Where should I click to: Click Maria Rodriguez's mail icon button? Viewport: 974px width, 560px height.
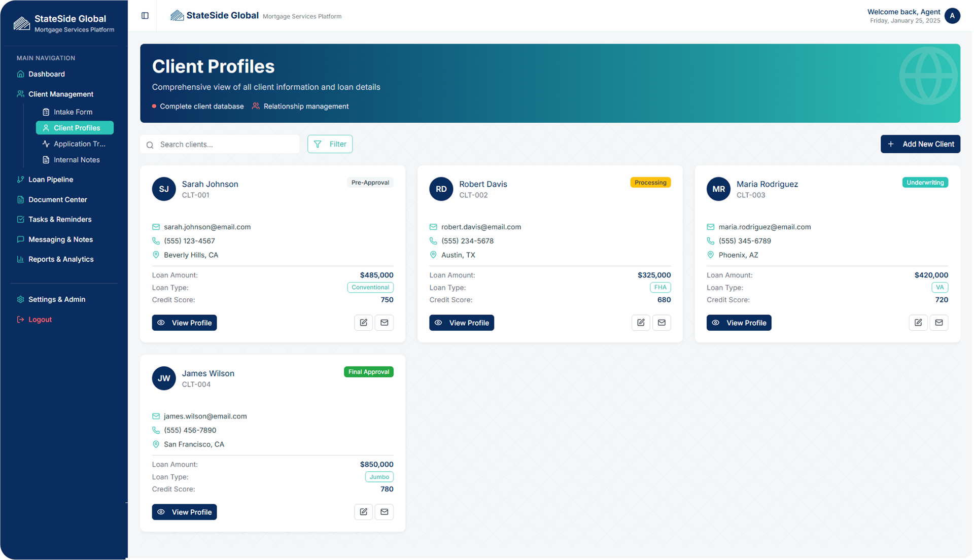coord(938,323)
